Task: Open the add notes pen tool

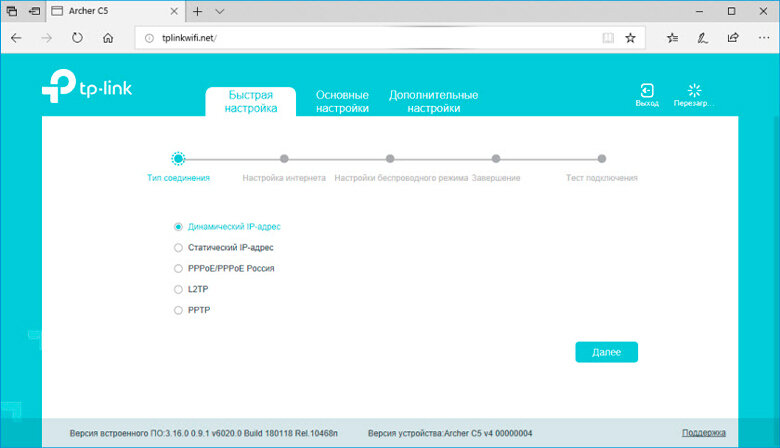Action: [x=702, y=38]
